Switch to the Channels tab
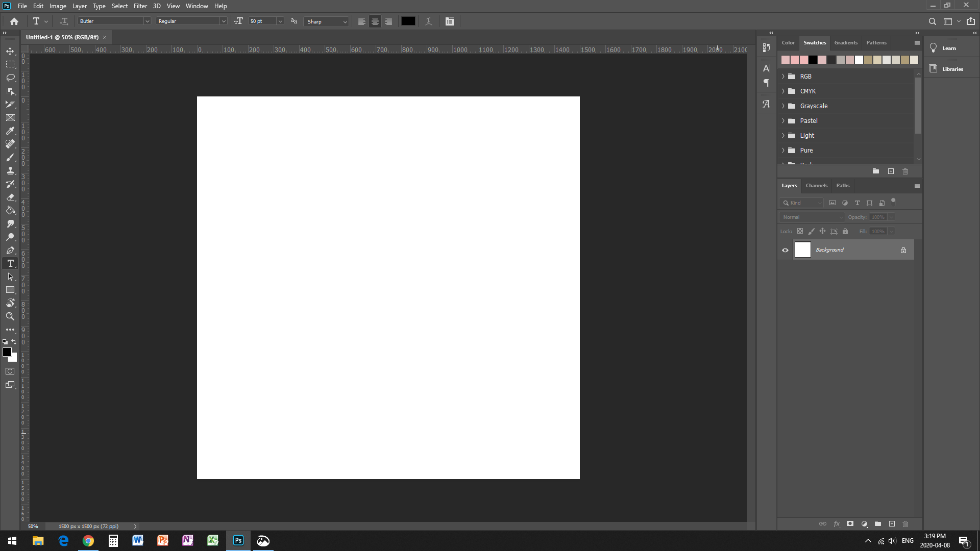The height and width of the screenshot is (551, 980). pos(816,186)
